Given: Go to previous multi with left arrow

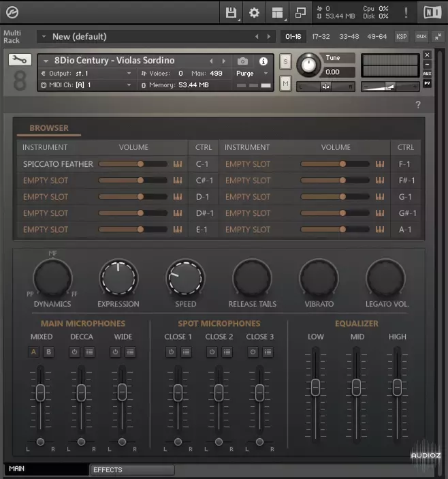Looking at the screenshot, I should point(257,37).
